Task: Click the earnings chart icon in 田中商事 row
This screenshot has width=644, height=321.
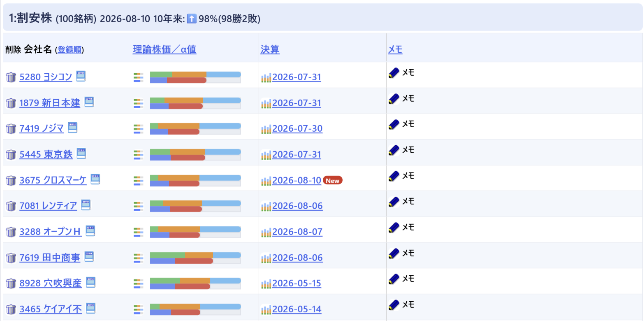Action: tap(266, 258)
